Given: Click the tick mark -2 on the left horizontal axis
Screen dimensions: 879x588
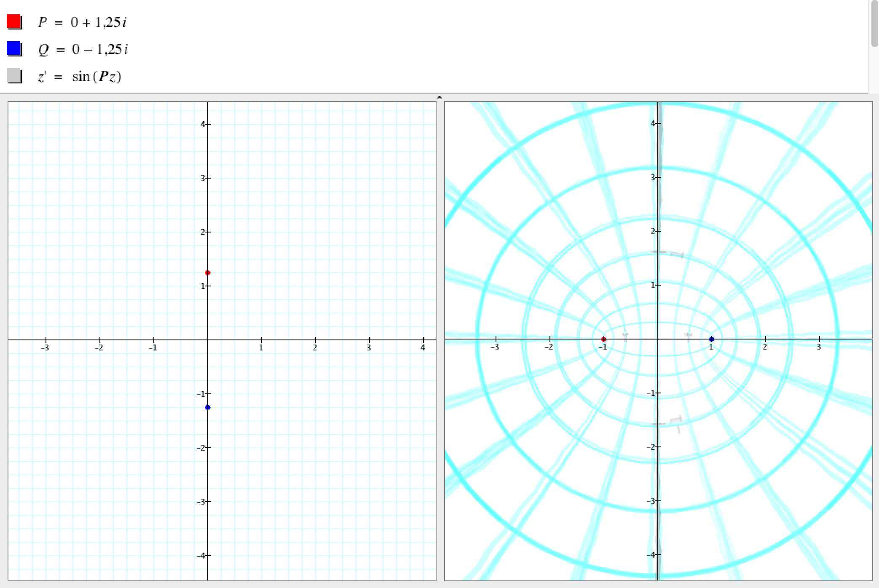Looking at the screenshot, I should (x=100, y=340).
